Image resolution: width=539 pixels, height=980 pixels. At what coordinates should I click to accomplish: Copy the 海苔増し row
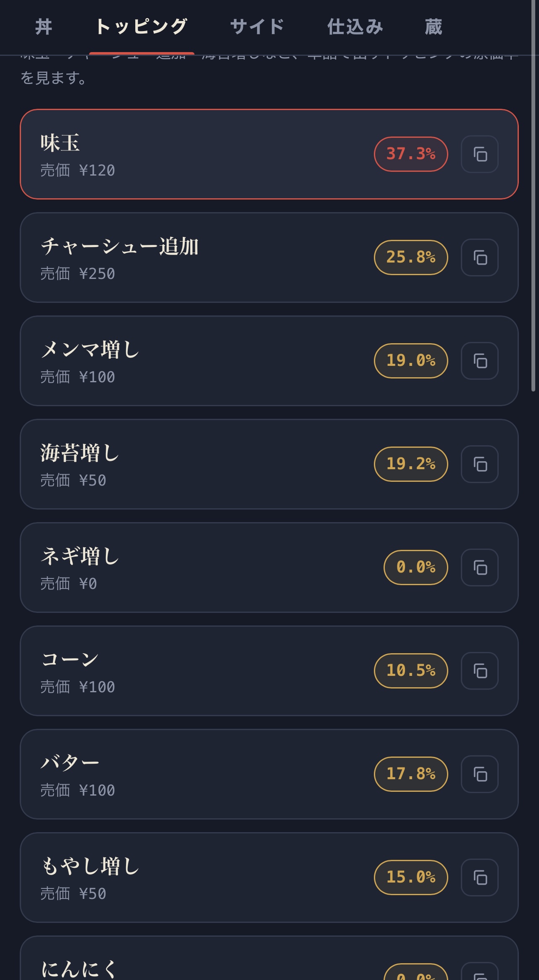pos(479,464)
